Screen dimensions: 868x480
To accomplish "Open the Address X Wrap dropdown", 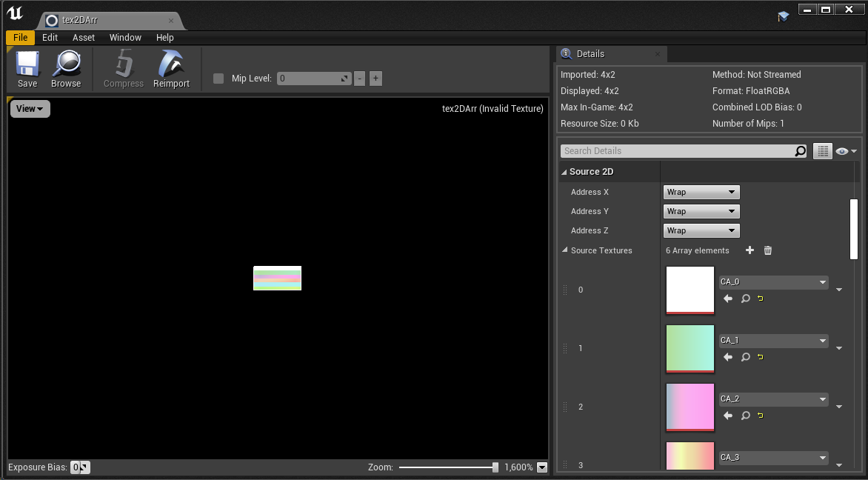I will pyautogui.click(x=701, y=192).
